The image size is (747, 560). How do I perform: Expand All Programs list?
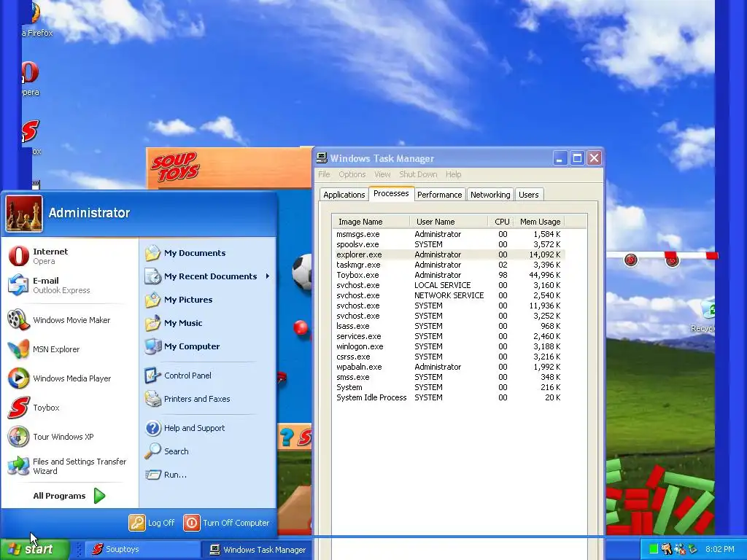coord(69,496)
